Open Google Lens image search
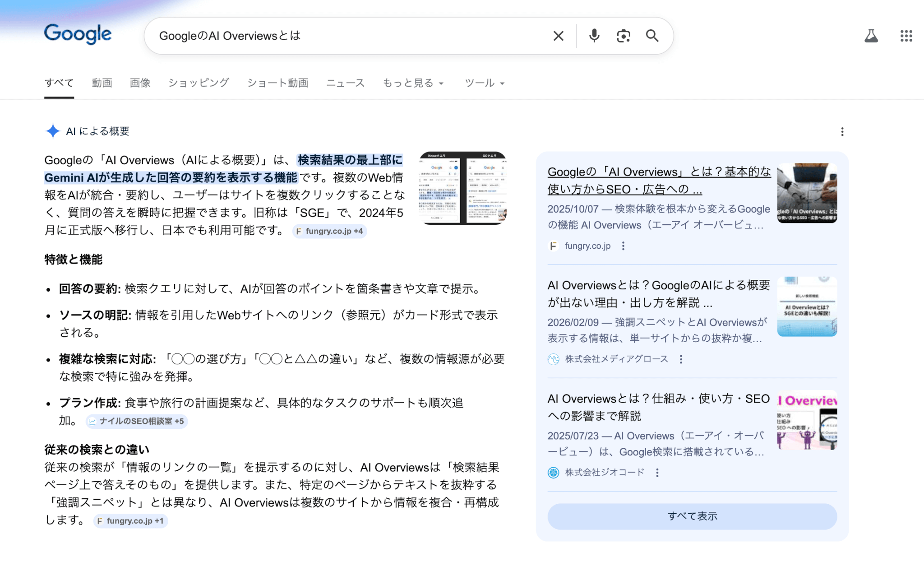 (623, 36)
